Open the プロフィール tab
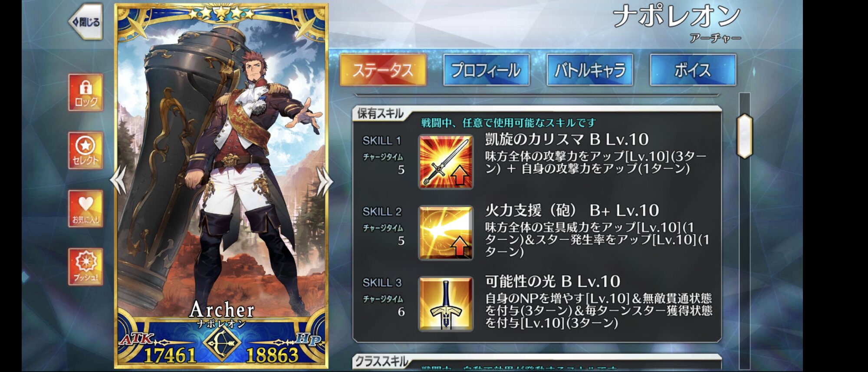The image size is (868, 372). click(x=486, y=70)
